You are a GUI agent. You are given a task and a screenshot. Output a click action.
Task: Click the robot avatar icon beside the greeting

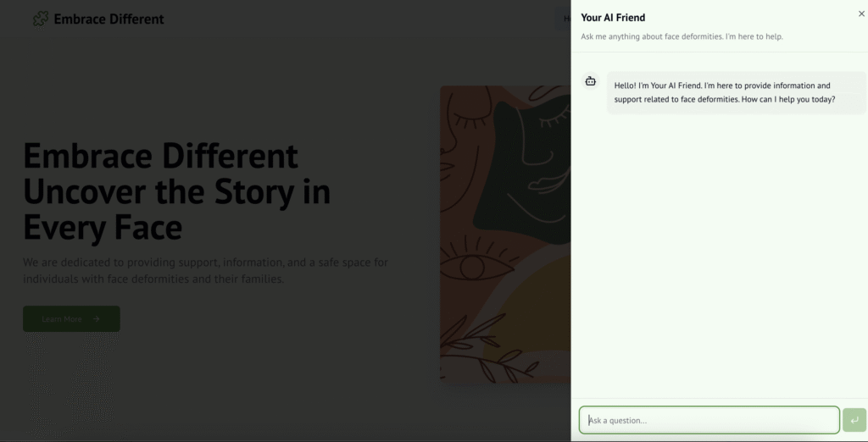[591, 81]
